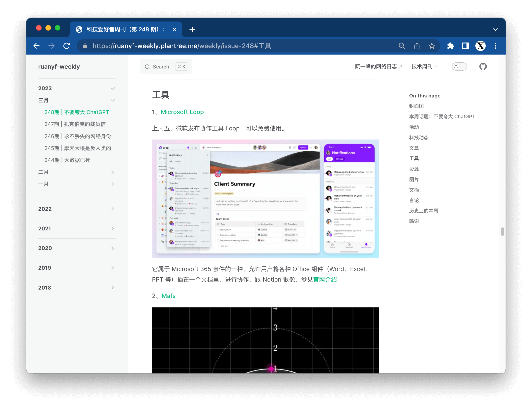
Task: Open the Extensions puzzle icon
Action: [450, 46]
